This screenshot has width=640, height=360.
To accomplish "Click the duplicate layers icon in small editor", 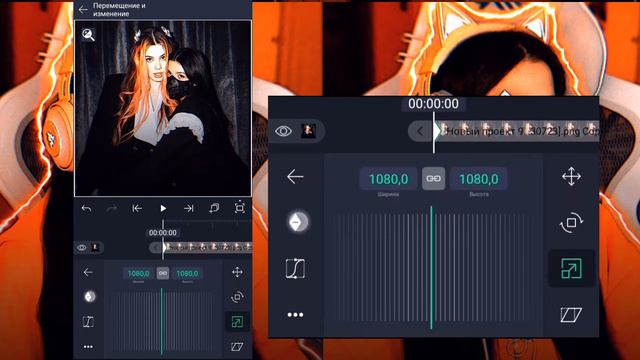I will [x=214, y=208].
